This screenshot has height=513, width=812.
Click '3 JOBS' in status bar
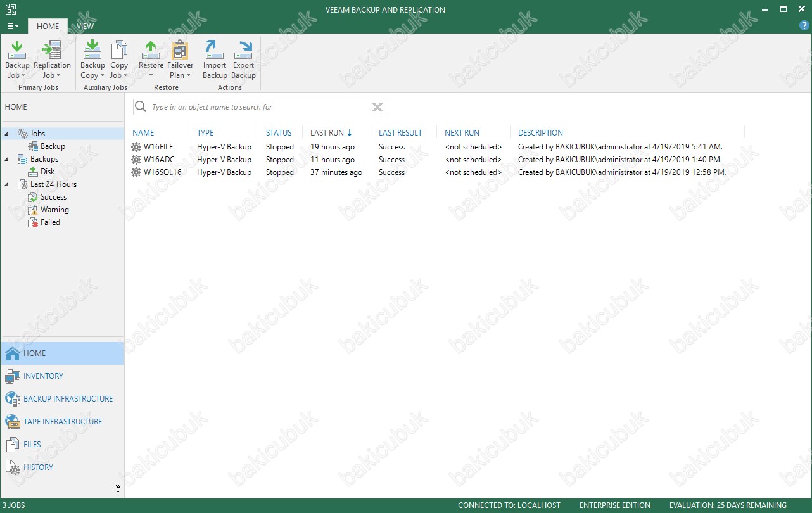click(x=14, y=505)
